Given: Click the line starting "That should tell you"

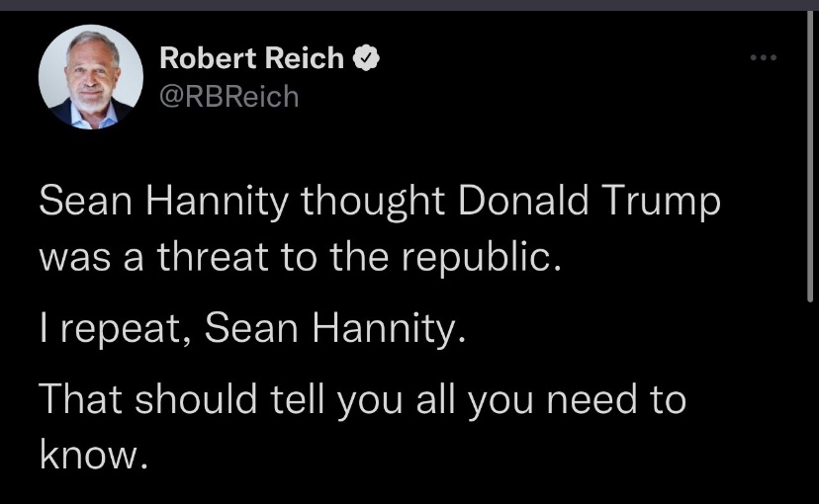Looking at the screenshot, I should [362, 402].
